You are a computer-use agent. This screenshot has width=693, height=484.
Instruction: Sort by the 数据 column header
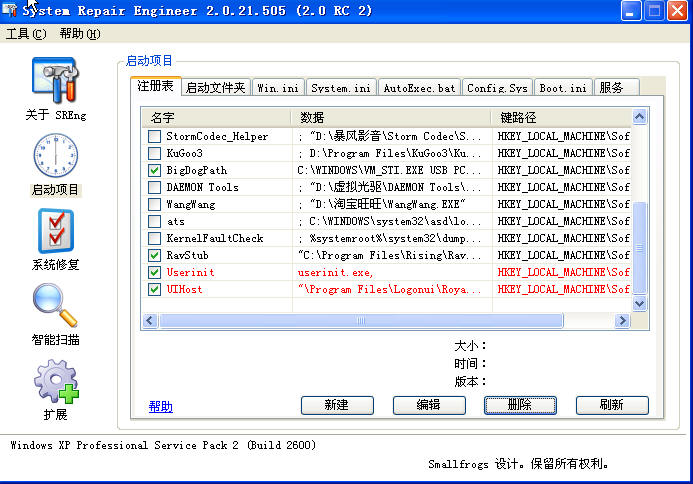(x=391, y=118)
